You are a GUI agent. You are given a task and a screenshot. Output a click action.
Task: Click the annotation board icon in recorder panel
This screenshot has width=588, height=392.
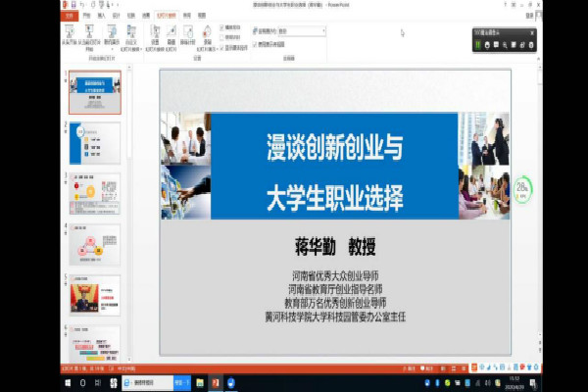[x=496, y=45]
